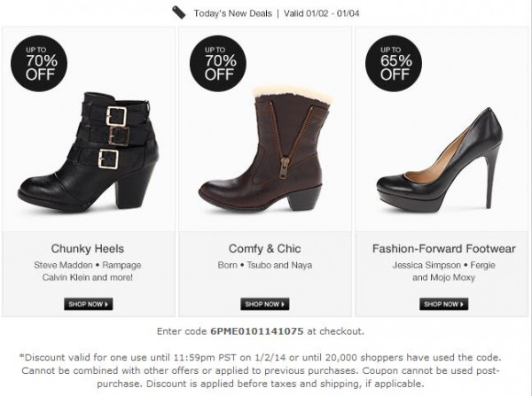Click the Jessica Simpson, Fergie brand text
The width and height of the screenshot is (532, 396).
tap(443, 265)
